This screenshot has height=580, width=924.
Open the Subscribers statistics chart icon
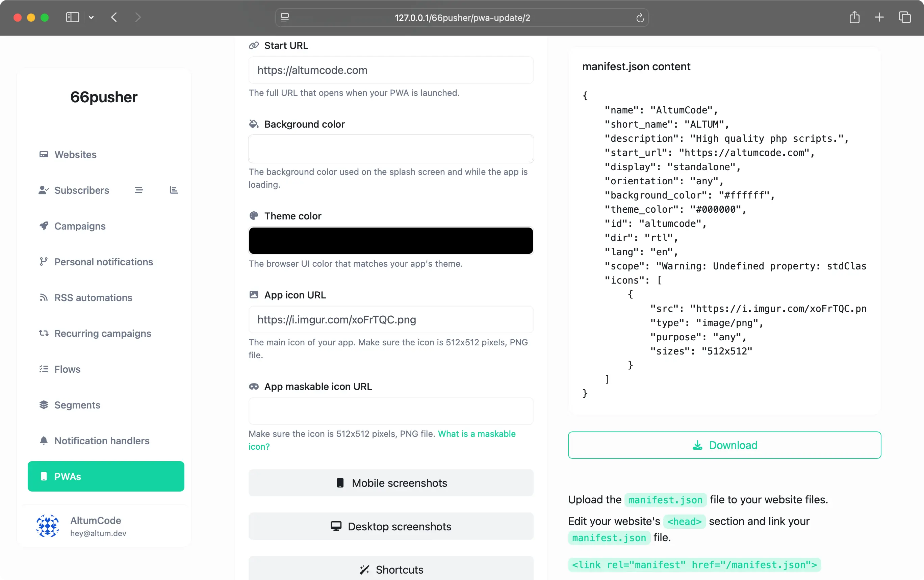(x=174, y=190)
